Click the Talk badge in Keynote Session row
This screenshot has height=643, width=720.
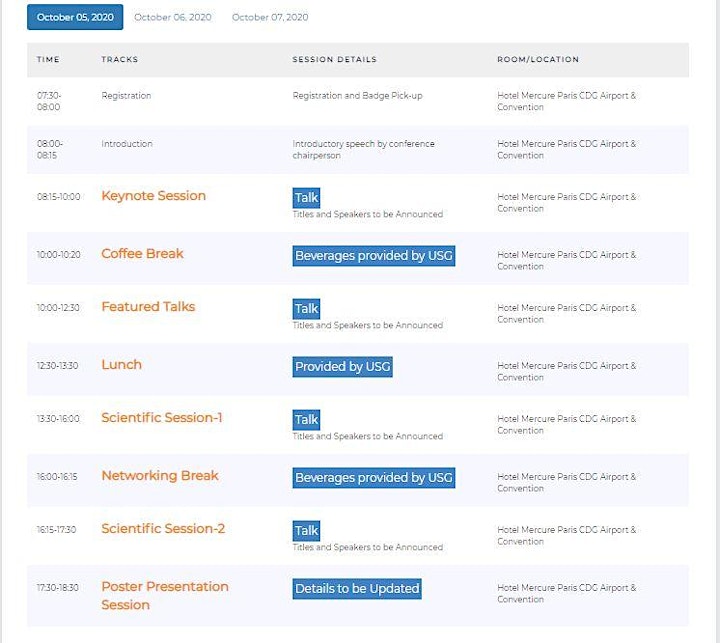click(306, 198)
